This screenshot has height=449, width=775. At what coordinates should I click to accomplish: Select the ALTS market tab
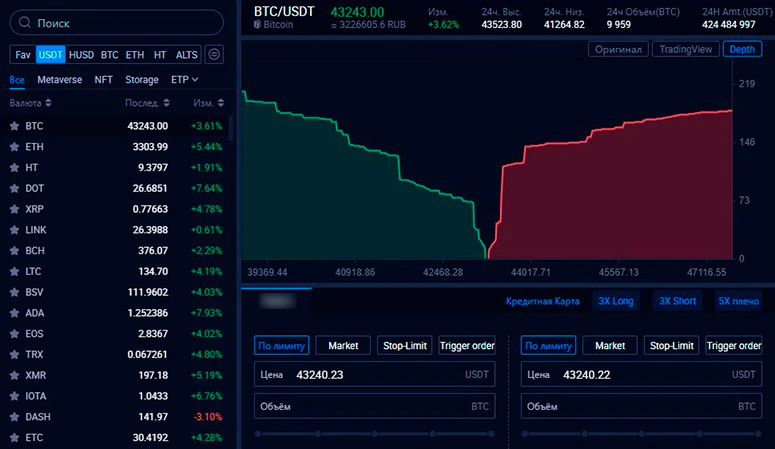(x=187, y=54)
